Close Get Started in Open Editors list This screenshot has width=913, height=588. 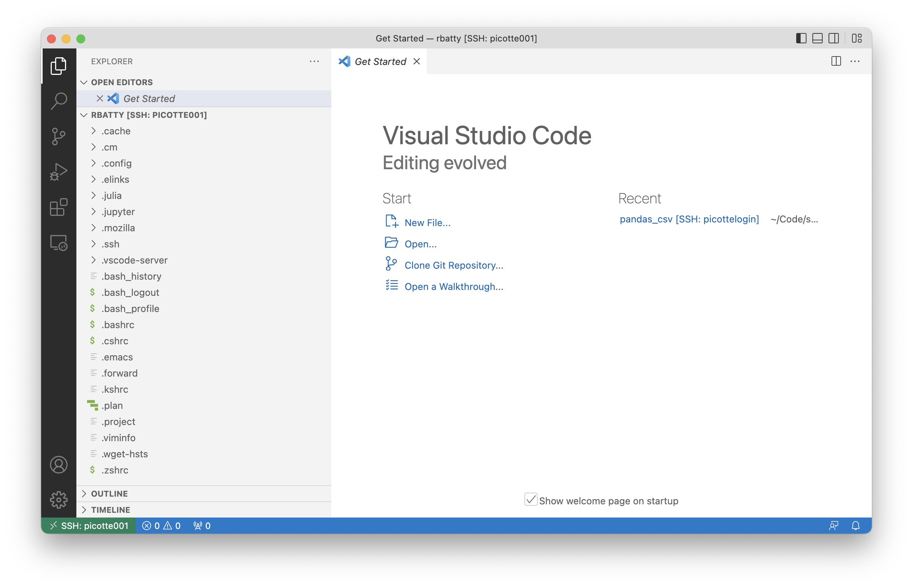click(x=100, y=98)
